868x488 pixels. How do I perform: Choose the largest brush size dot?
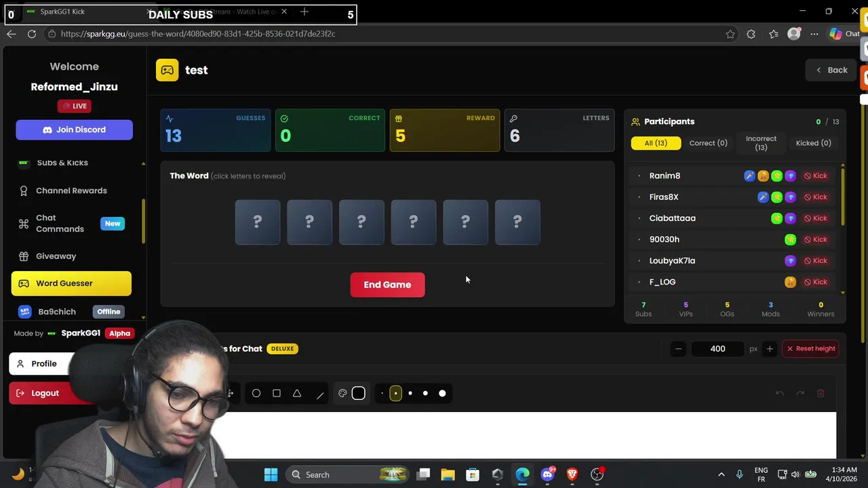pos(442,393)
